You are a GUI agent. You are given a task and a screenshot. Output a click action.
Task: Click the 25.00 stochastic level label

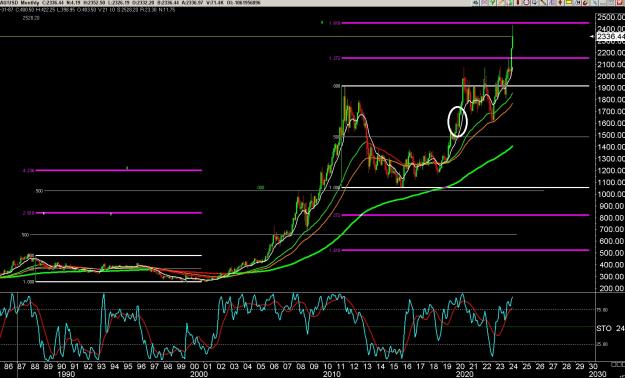[x=602, y=344]
